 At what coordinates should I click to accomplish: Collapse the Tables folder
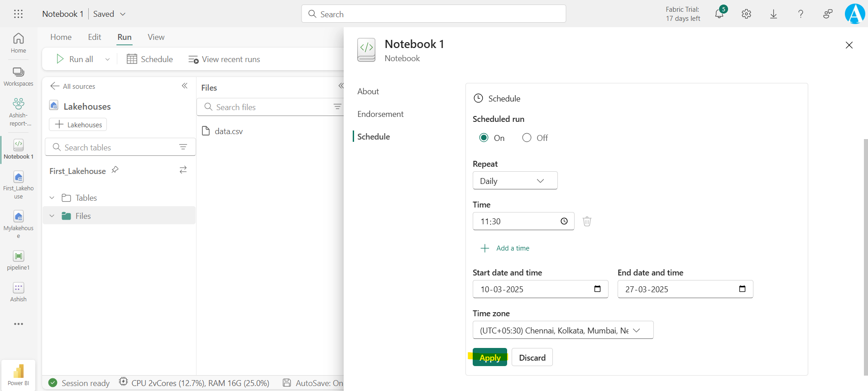(x=52, y=198)
